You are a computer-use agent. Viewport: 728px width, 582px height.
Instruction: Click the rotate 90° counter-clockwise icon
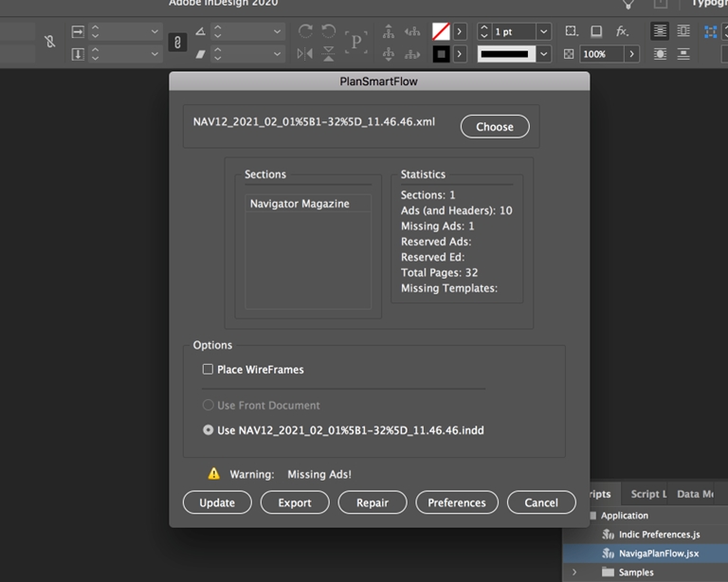pos(328,32)
